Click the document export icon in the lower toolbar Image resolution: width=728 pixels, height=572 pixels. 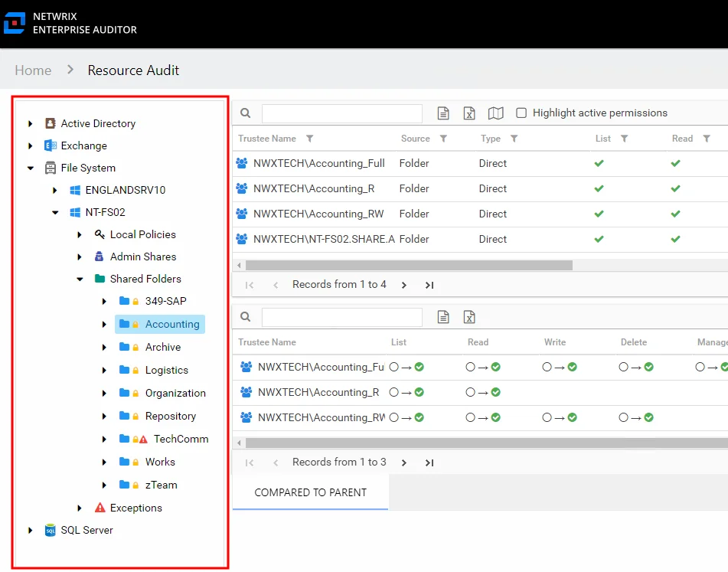pos(443,317)
